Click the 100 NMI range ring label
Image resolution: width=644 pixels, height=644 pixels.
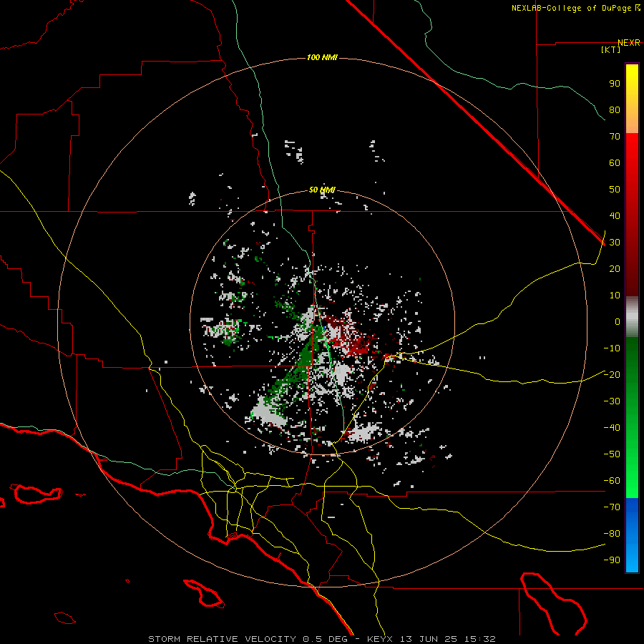click(322, 57)
